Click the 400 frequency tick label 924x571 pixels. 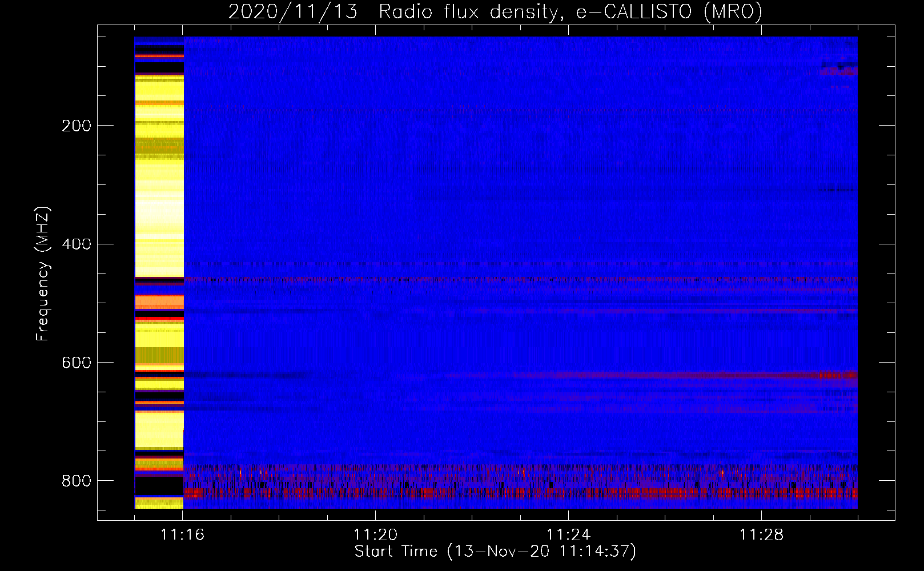point(77,244)
